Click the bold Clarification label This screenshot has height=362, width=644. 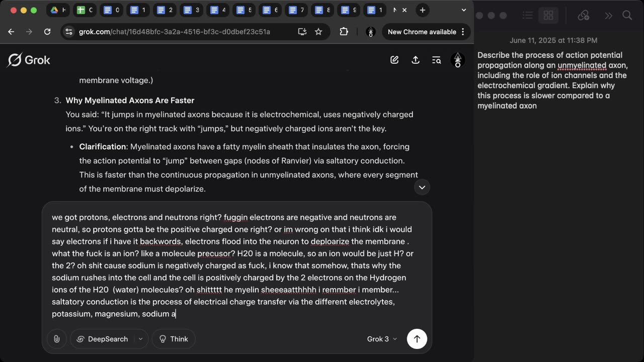tap(103, 147)
